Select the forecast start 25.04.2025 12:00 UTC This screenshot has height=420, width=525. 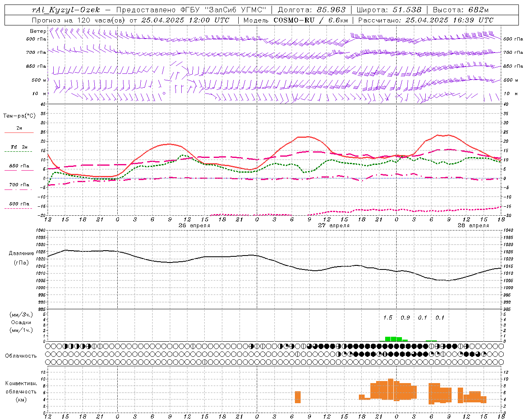pyautogui.click(x=185, y=20)
